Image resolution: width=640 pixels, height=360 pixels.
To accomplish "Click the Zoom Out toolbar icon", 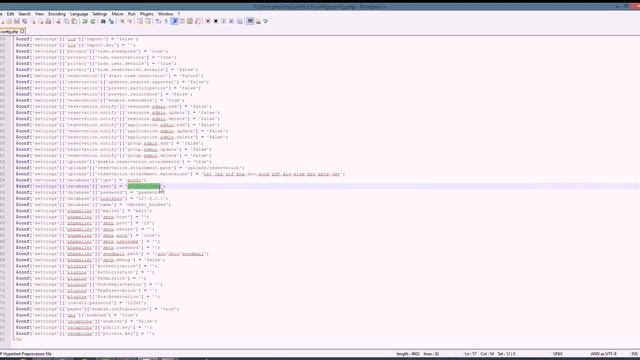I will click(130, 21).
